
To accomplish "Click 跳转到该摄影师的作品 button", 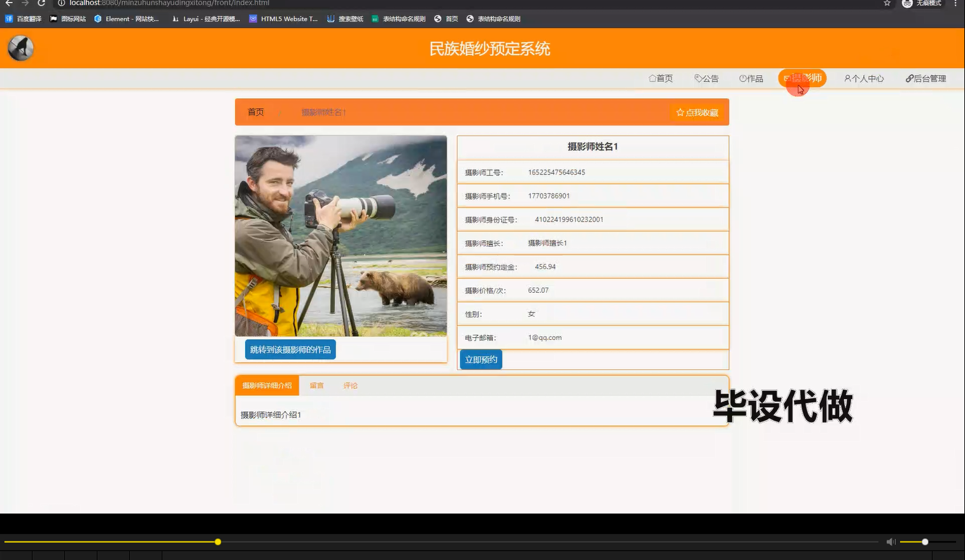I will tap(290, 349).
